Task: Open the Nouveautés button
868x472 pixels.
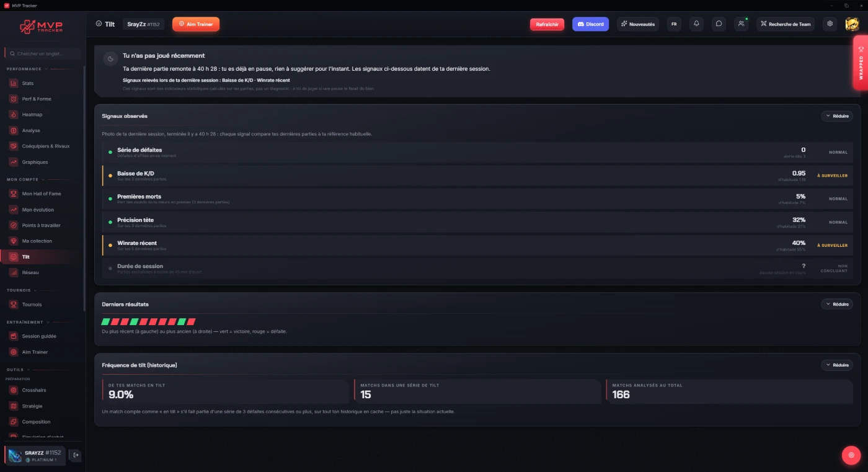Action: [638, 24]
